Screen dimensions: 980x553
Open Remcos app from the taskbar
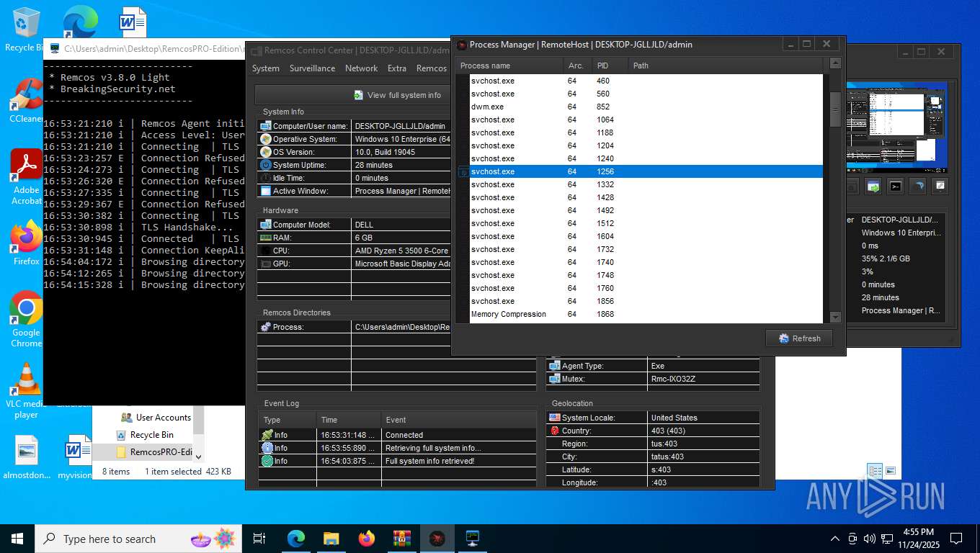pos(437,538)
